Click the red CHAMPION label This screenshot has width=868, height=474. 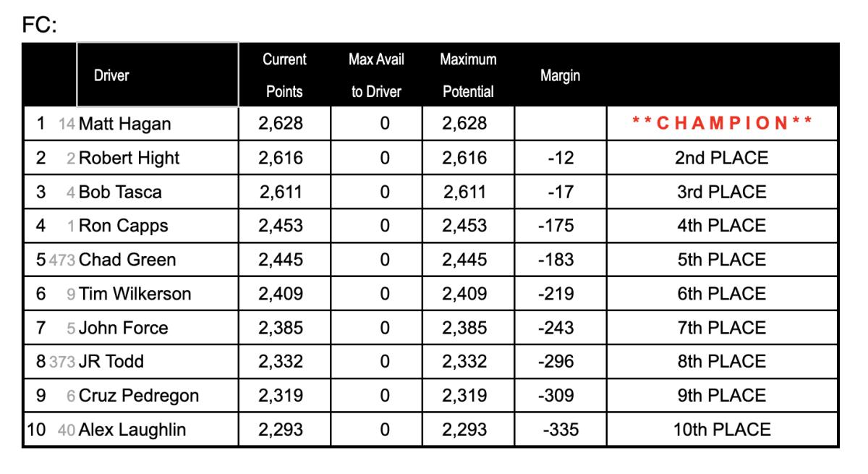tap(722, 124)
